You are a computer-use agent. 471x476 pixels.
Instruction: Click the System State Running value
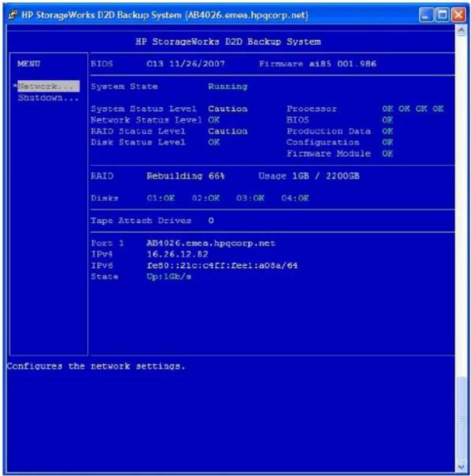(227, 87)
